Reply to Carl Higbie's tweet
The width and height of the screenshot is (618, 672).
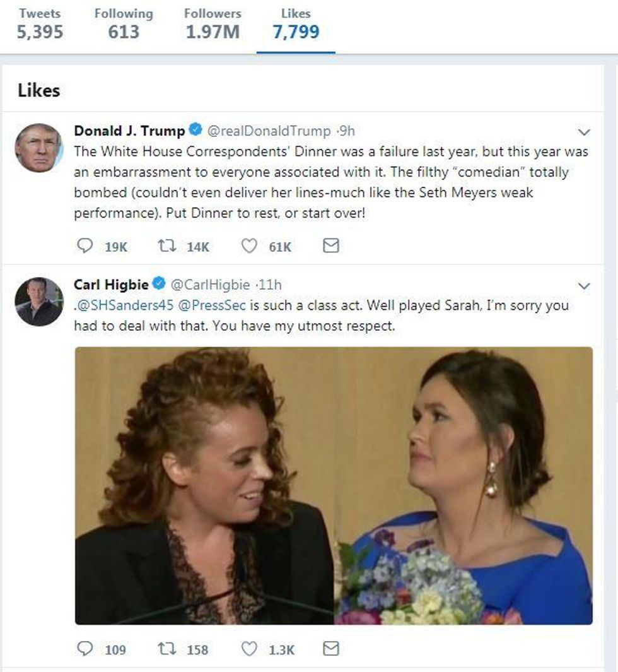85,648
